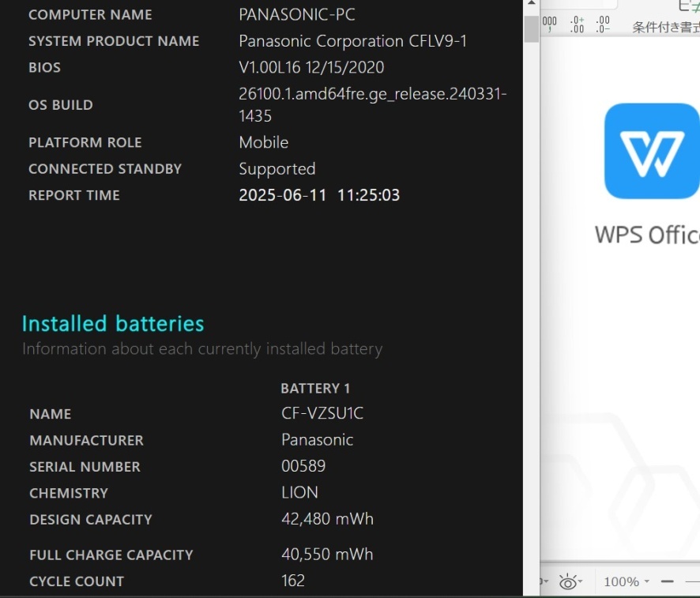Click the SERIAL NUMBER label
Screen dimensions: 700x598
click(x=85, y=467)
